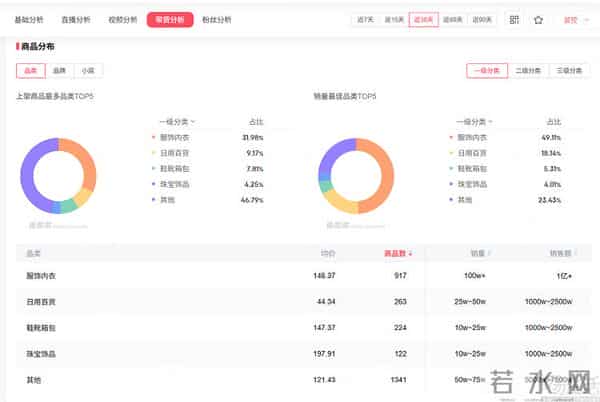Select the 近90天 time range
The height and width of the screenshot is (402, 600).
click(482, 20)
